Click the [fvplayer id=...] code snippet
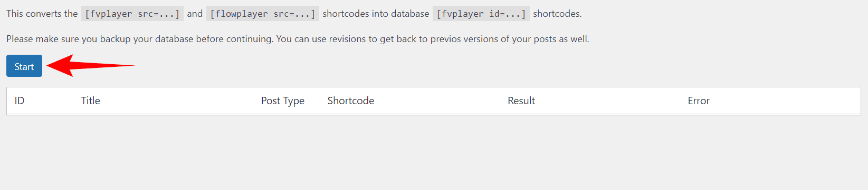This screenshot has height=190, width=868. [x=481, y=14]
